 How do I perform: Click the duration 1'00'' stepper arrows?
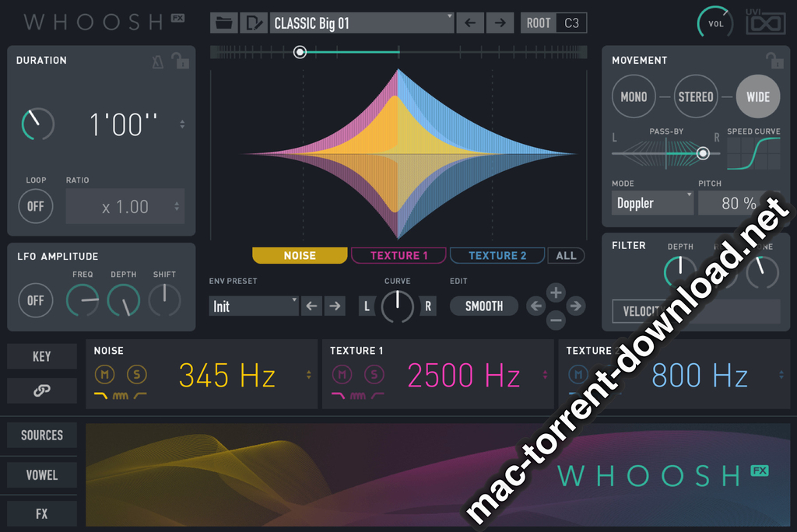click(x=182, y=124)
